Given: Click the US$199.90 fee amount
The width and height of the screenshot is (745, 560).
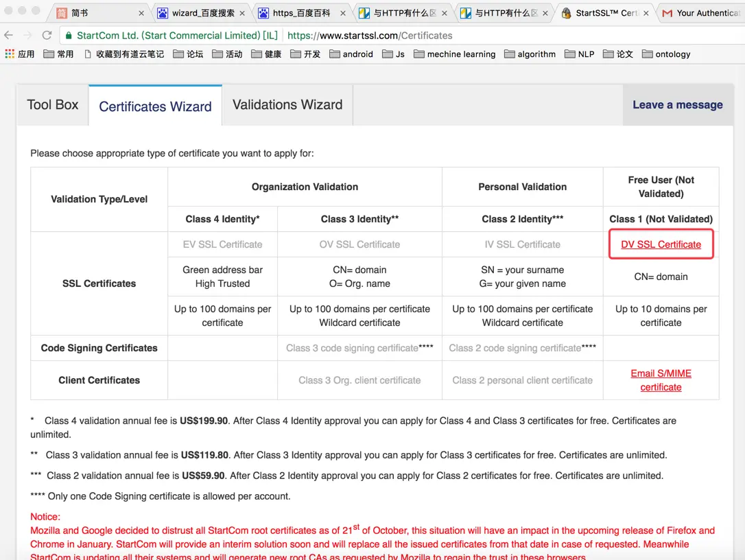Looking at the screenshot, I should pos(204,421).
